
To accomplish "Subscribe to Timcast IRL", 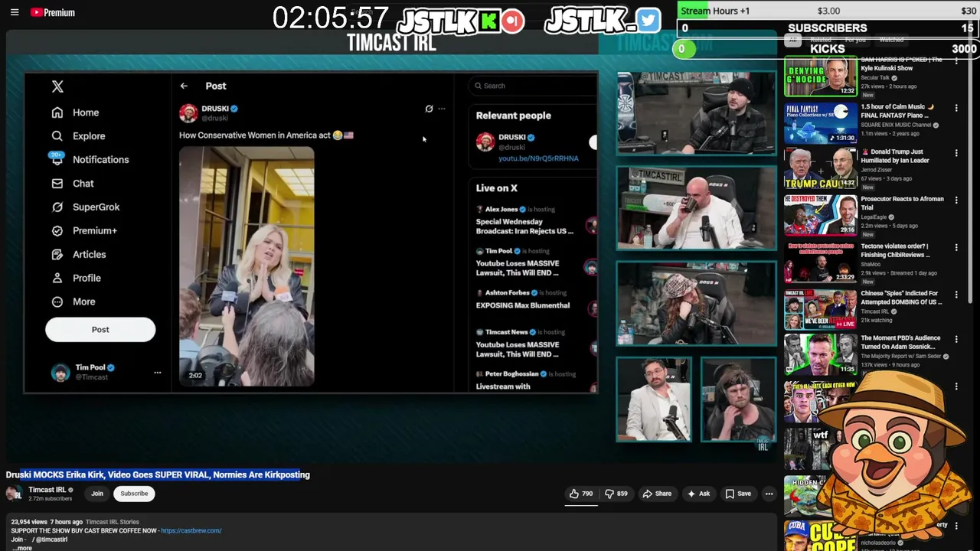I will click(x=134, y=494).
